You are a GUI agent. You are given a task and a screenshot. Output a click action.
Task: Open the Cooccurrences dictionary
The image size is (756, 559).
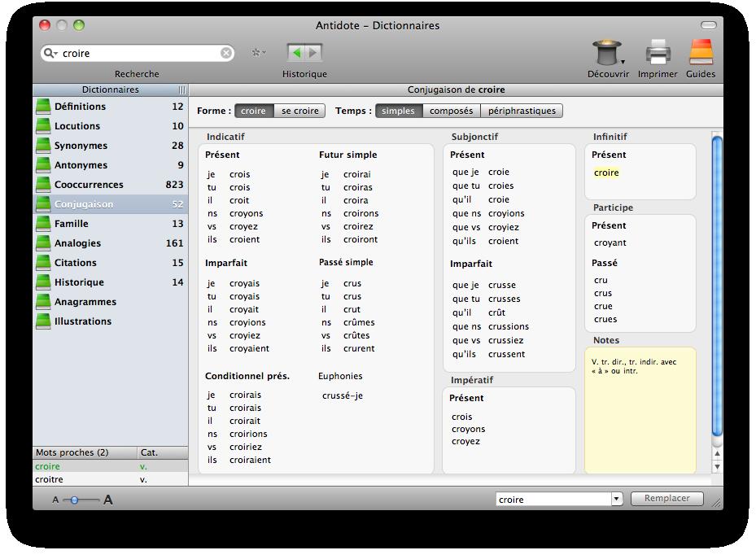(x=111, y=185)
